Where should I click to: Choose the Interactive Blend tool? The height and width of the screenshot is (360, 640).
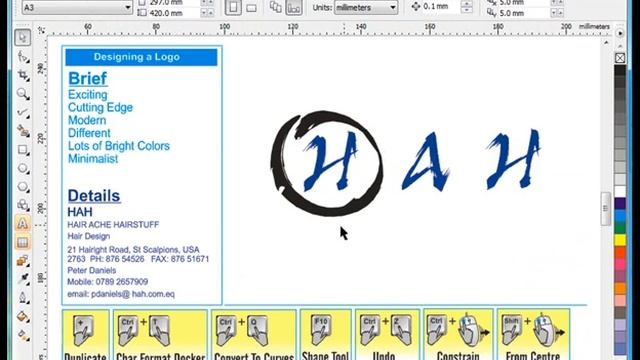[x=23, y=260]
